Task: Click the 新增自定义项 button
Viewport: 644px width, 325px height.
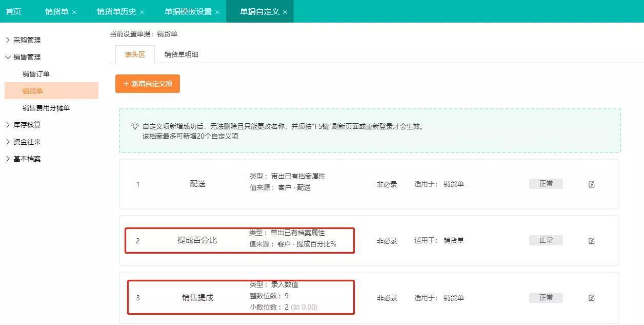Action: pyautogui.click(x=148, y=84)
